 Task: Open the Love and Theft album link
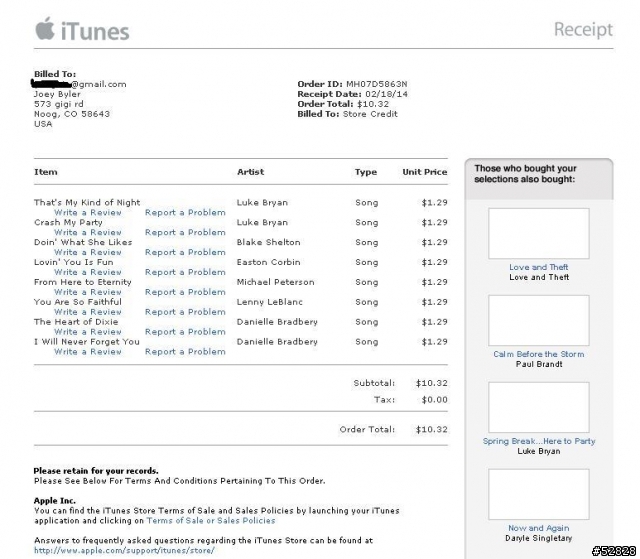coord(539,267)
